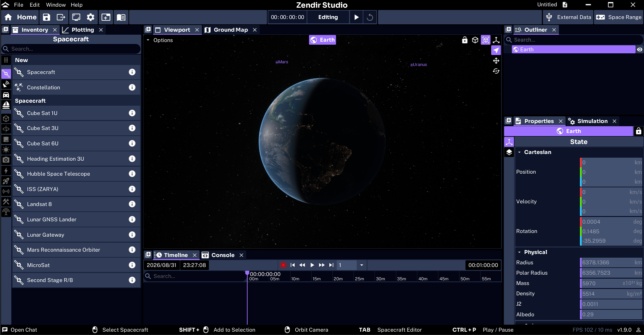Viewport: 644px width, 335px height.
Task: Expand the viewport Options dropdown
Action: pyautogui.click(x=160, y=40)
